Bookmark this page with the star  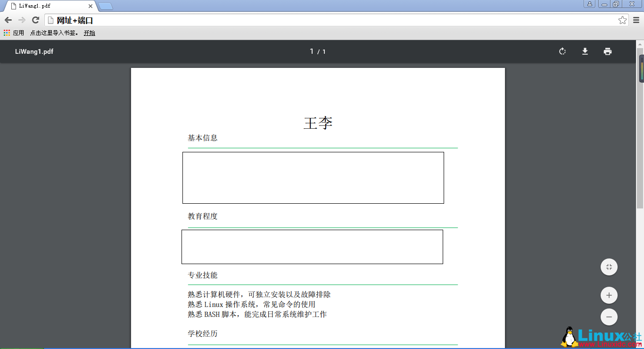622,20
